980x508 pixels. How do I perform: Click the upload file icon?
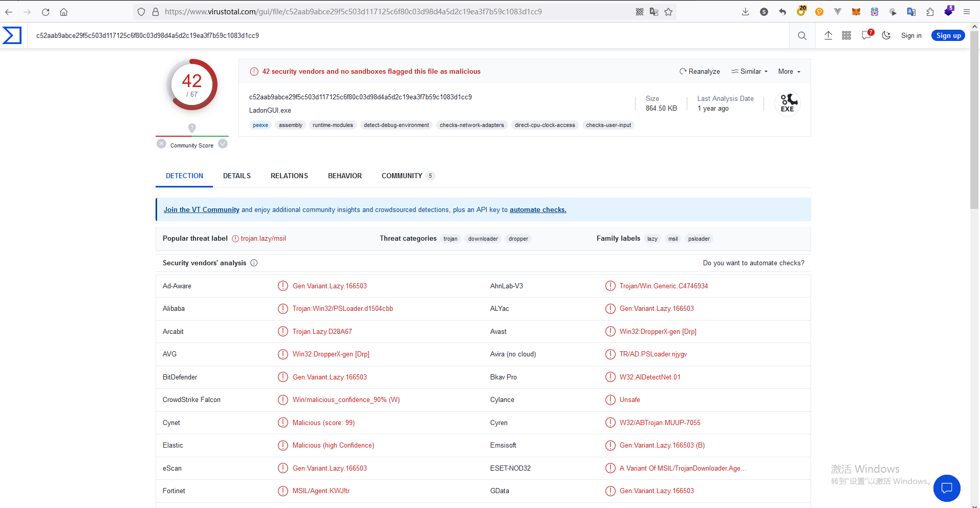click(x=828, y=35)
